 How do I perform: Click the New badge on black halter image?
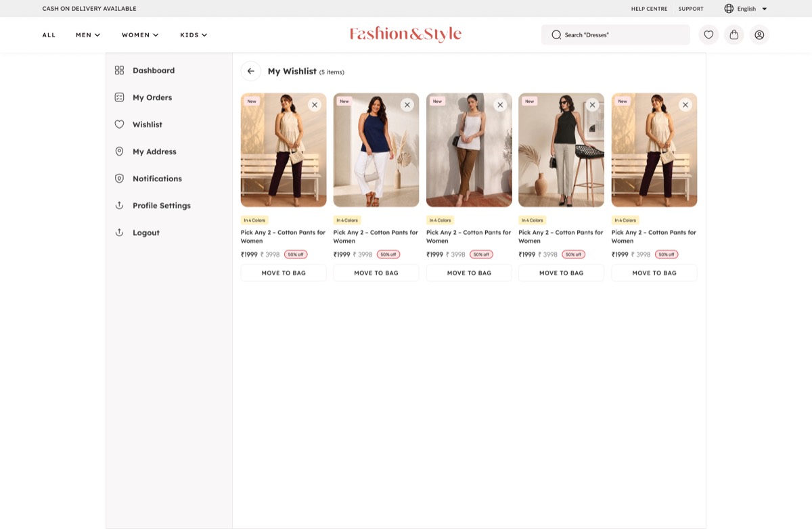pyautogui.click(x=529, y=101)
